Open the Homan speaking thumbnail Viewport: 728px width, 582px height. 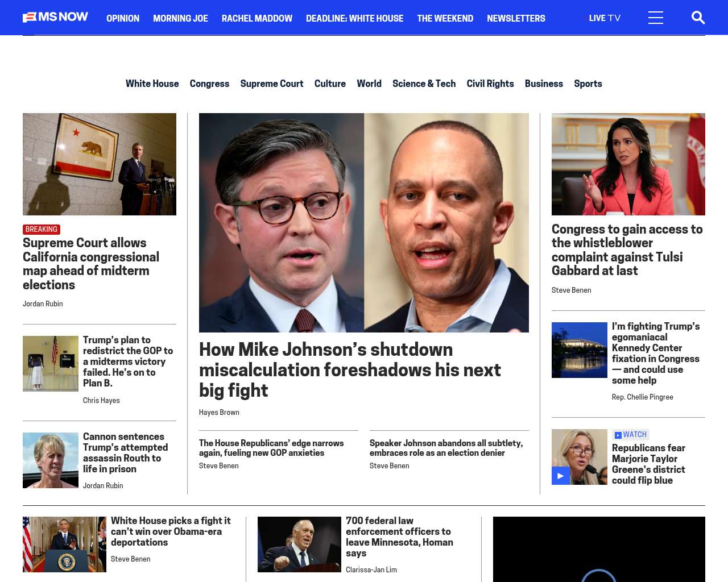[299, 544]
